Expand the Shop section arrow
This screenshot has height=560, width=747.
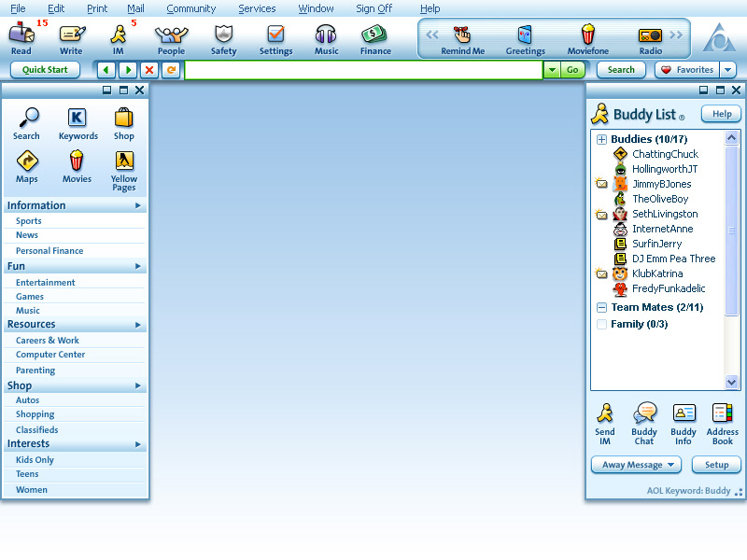(x=137, y=385)
